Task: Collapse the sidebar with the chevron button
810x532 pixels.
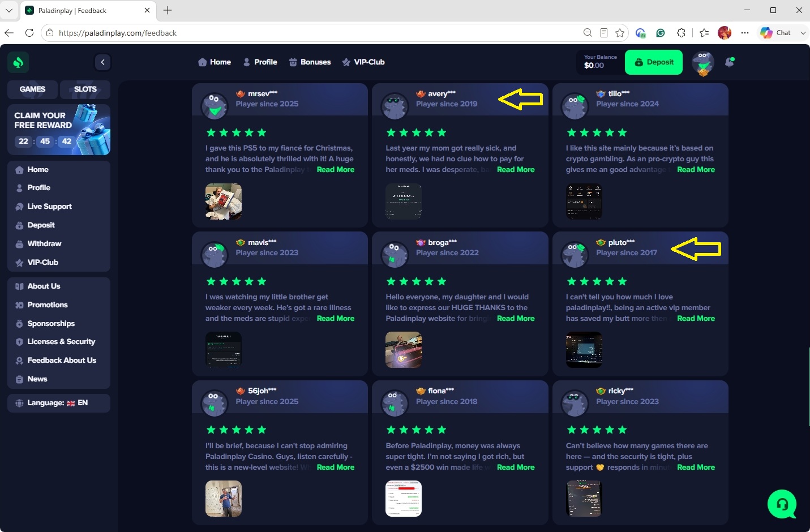Action: [102, 62]
